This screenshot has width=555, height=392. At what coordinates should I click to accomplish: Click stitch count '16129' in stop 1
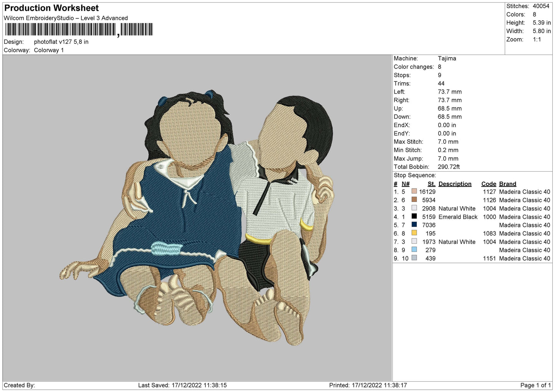pos(427,192)
